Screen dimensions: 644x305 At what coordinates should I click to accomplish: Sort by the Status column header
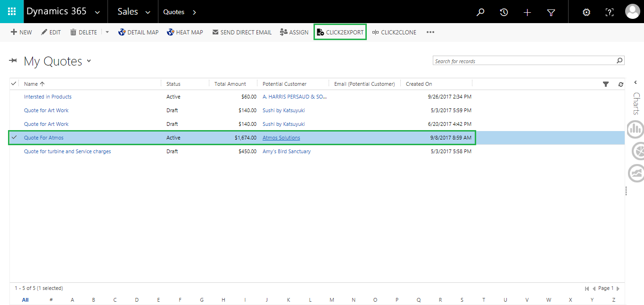pos(173,84)
